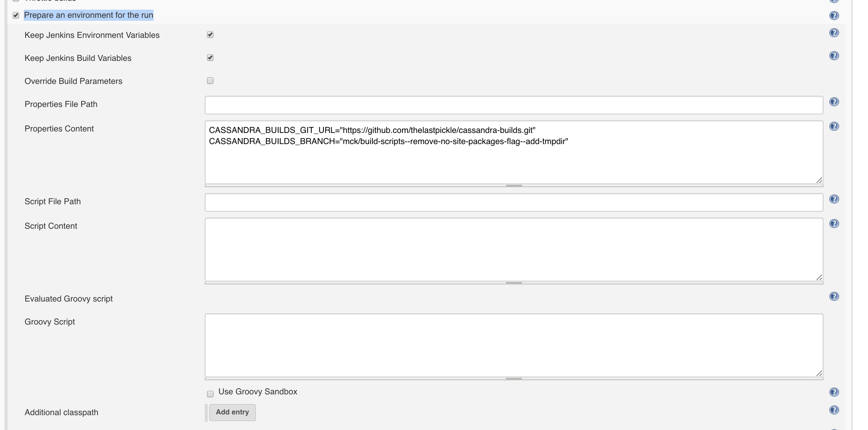Show help for Properties Content field

[x=834, y=126]
